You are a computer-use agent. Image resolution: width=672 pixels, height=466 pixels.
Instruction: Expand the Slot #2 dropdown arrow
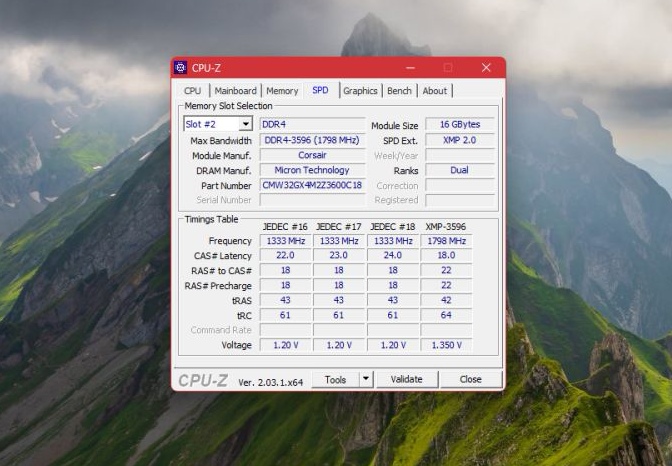pyautogui.click(x=246, y=124)
